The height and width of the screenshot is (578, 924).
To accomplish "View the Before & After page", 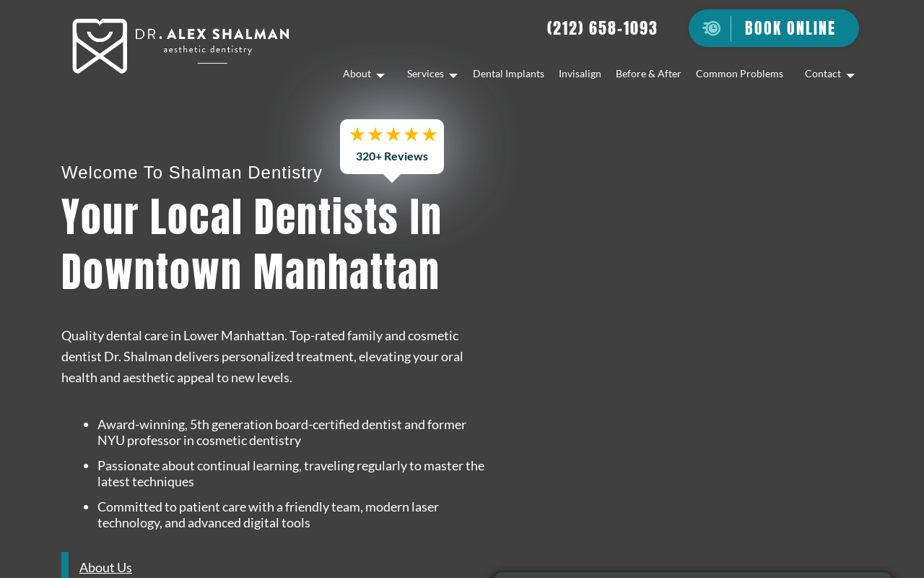I will 648,74.
